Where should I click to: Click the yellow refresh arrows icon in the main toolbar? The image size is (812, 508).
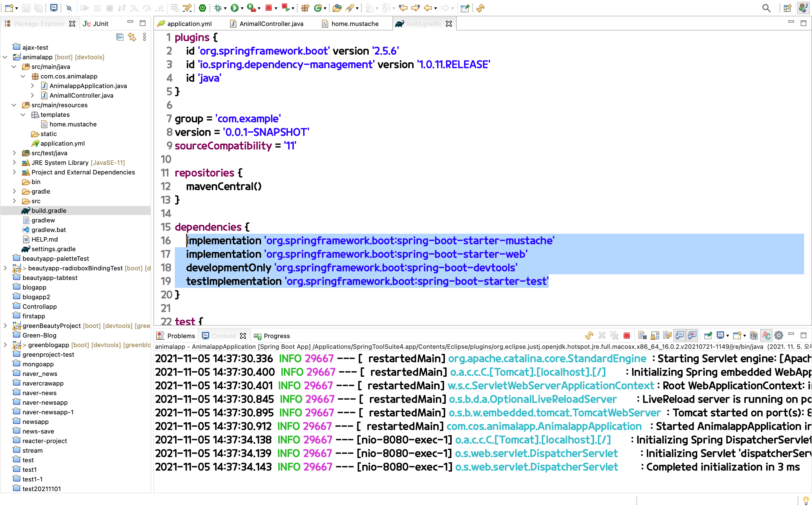pos(480,8)
